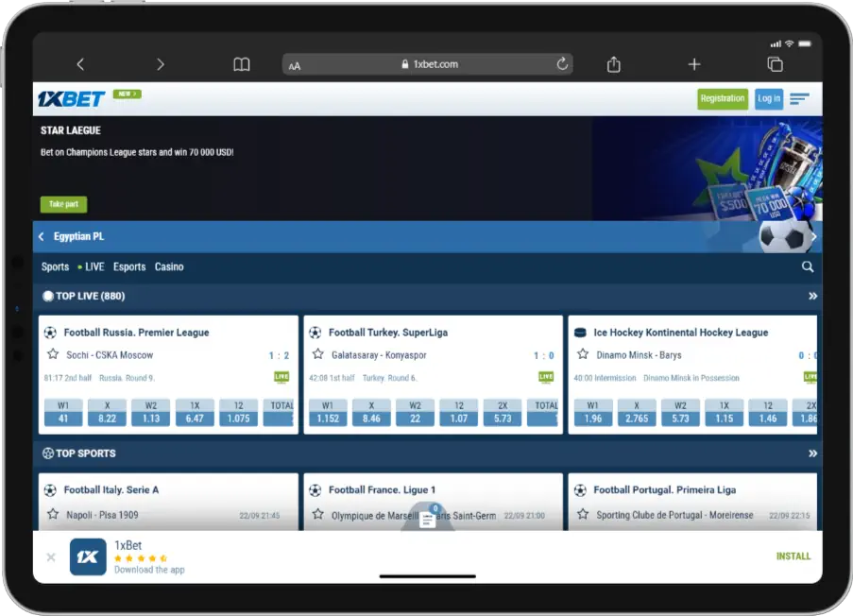The height and width of the screenshot is (616, 853).
Task: Open Football Russia. Premier League title
Action: [137, 333]
